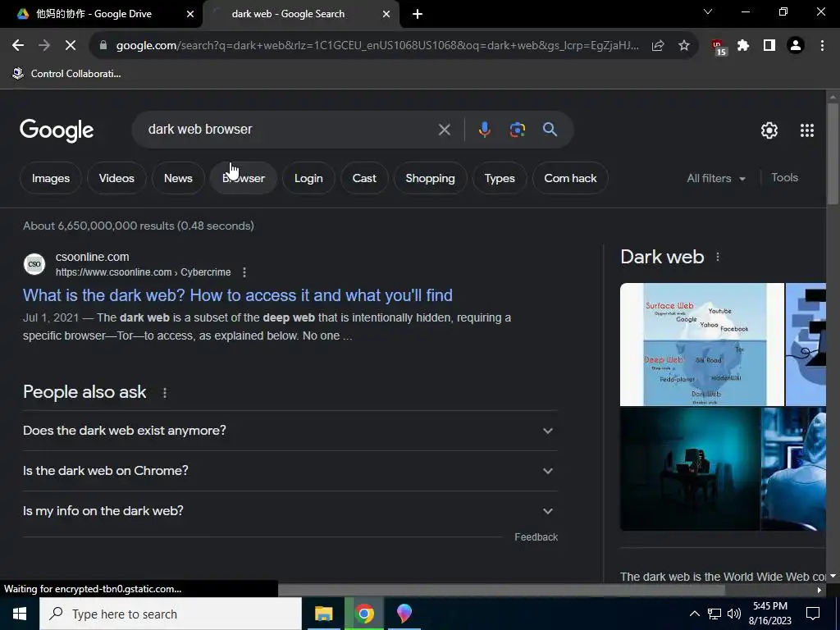Image resolution: width=840 pixels, height=630 pixels.
Task: Show hidden system tray icons
Action: tap(694, 614)
